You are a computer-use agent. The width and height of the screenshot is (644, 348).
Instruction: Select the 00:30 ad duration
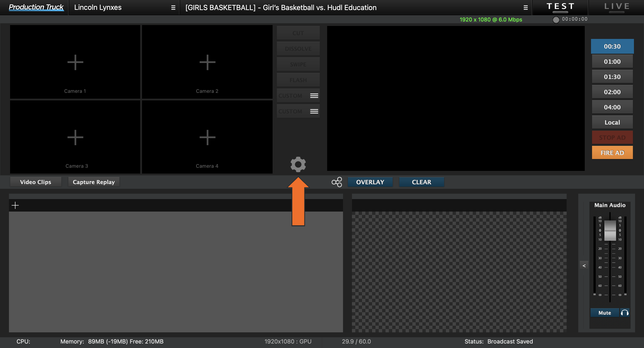pos(612,46)
